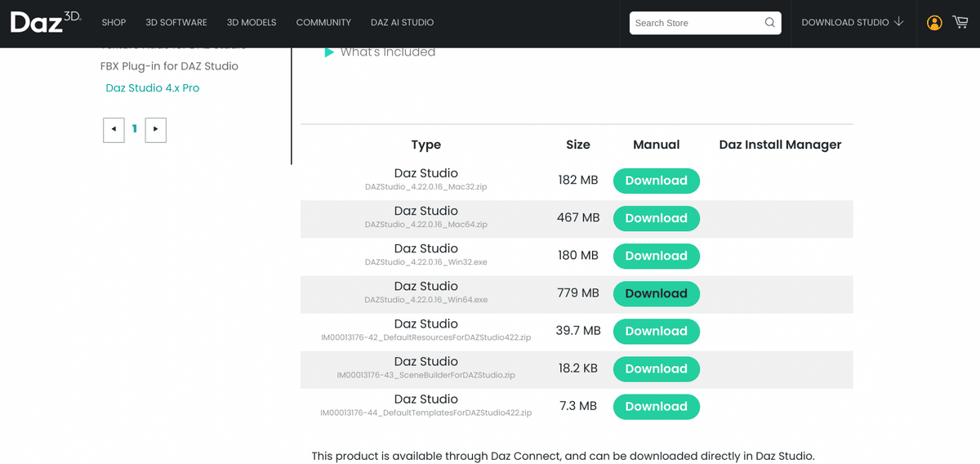
Task: Click the 467 MB size value
Action: pos(578,217)
